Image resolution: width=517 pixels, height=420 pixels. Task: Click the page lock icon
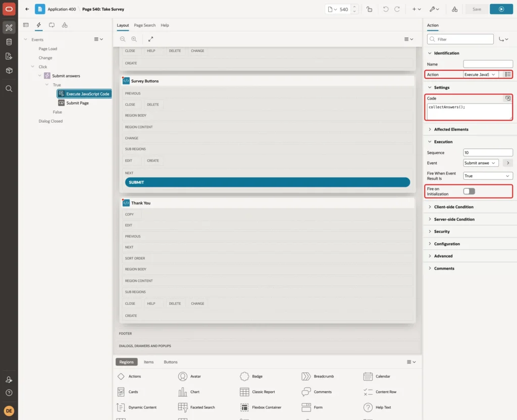pos(369,9)
